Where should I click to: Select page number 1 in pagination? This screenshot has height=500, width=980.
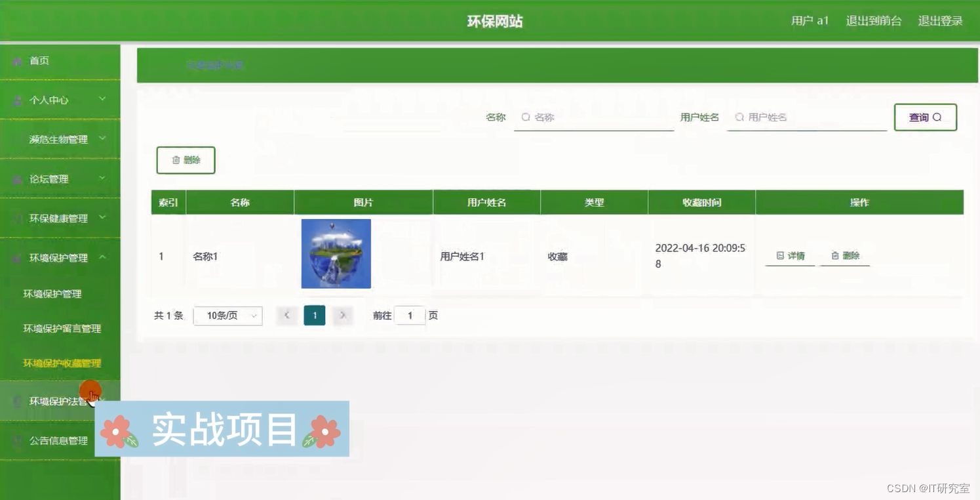pos(315,316)
